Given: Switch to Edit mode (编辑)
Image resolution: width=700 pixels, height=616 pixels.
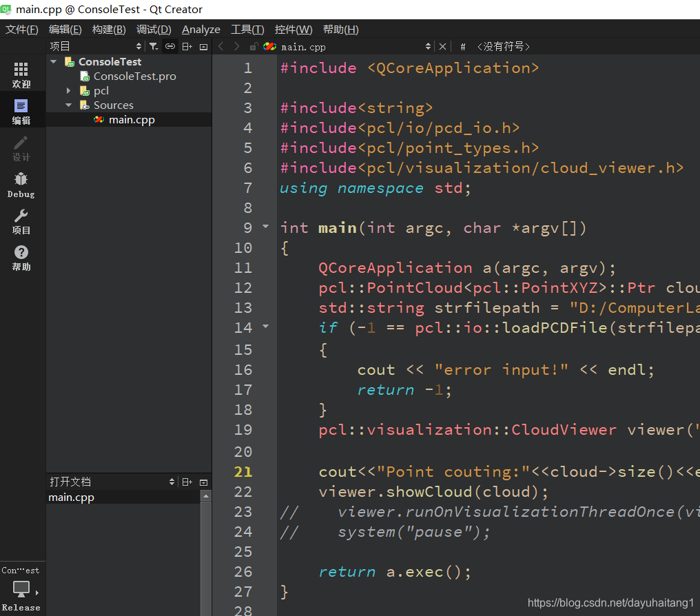Looking at the screenshot, I should tap(21, 112).
